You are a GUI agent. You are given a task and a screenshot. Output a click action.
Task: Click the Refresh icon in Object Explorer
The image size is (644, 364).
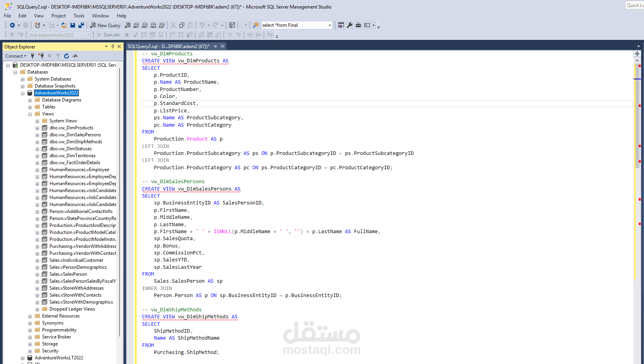click(x=67, y=56)
